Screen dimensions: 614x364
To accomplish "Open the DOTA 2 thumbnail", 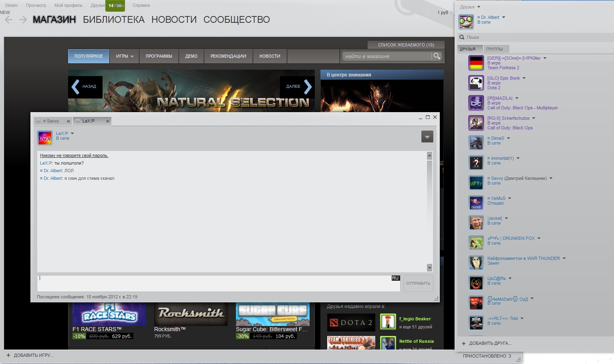I will 351,322.
